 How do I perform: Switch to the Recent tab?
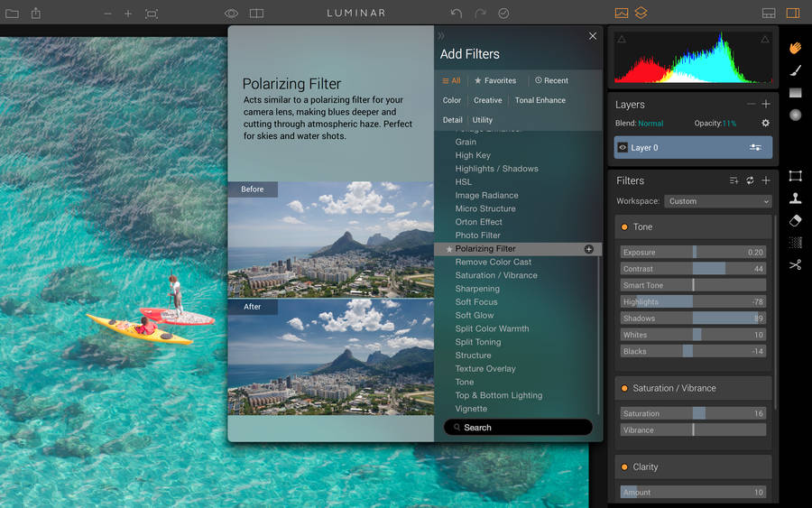[x=551, y=81]
